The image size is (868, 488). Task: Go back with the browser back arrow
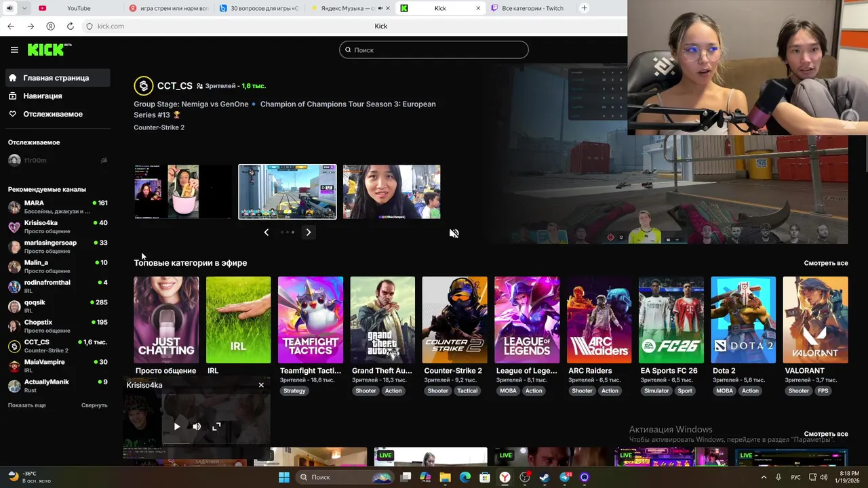tap(11, 26)
